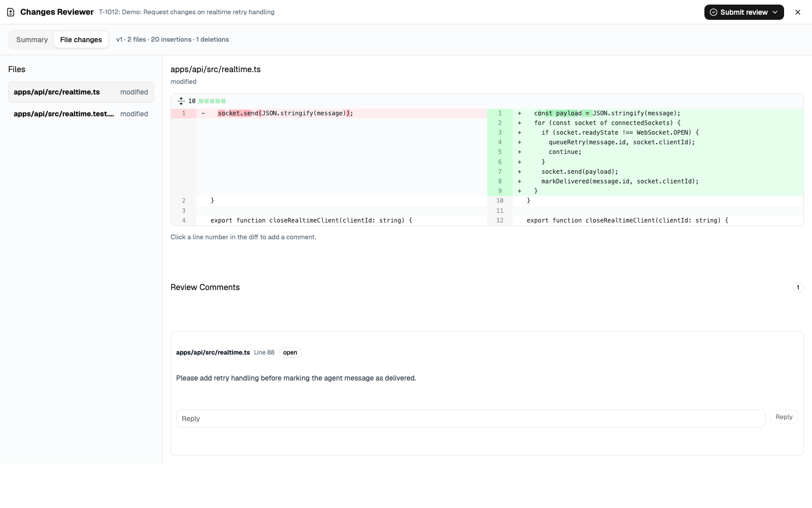Viewport: 812px width, 508px height.
Task: Click the ticket title T-1012 text
Action: point(187,12)
